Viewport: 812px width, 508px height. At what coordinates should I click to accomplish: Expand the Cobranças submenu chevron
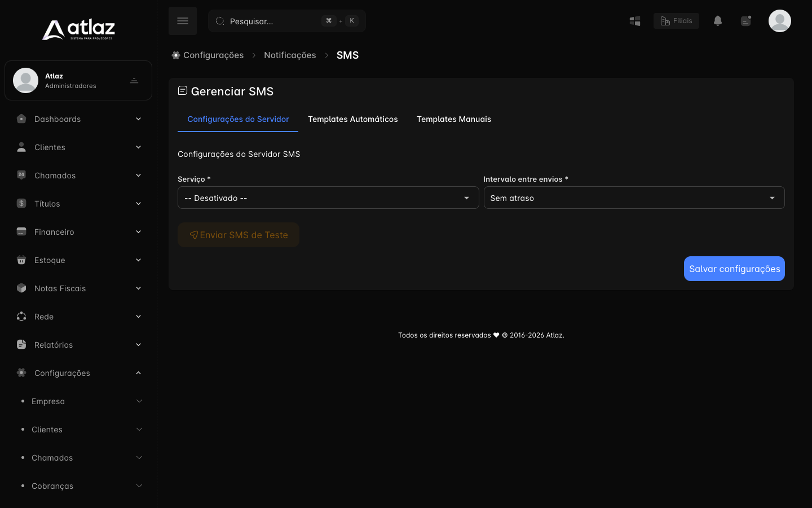pyautogui.click(x=139, y=485)
